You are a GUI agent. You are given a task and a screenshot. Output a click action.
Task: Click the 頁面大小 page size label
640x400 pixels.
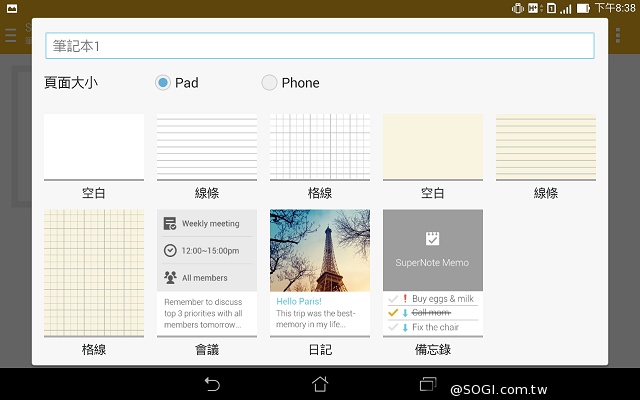(x=71, y=83)
